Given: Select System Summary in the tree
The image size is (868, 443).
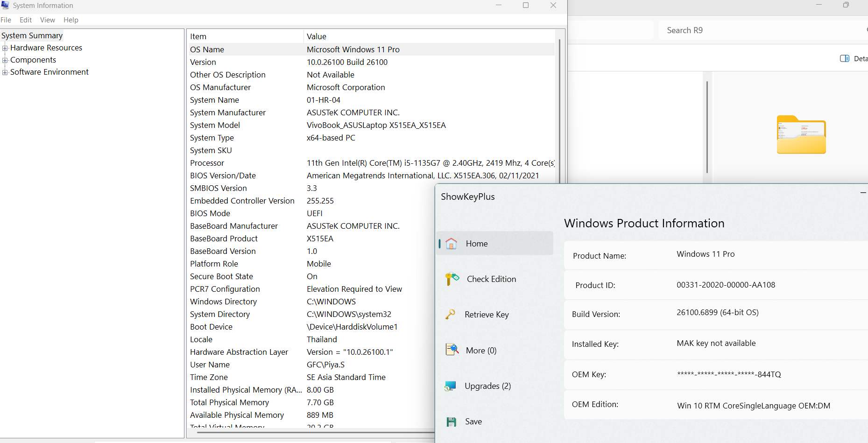Looking at the screenshot, I should point(32,36).
